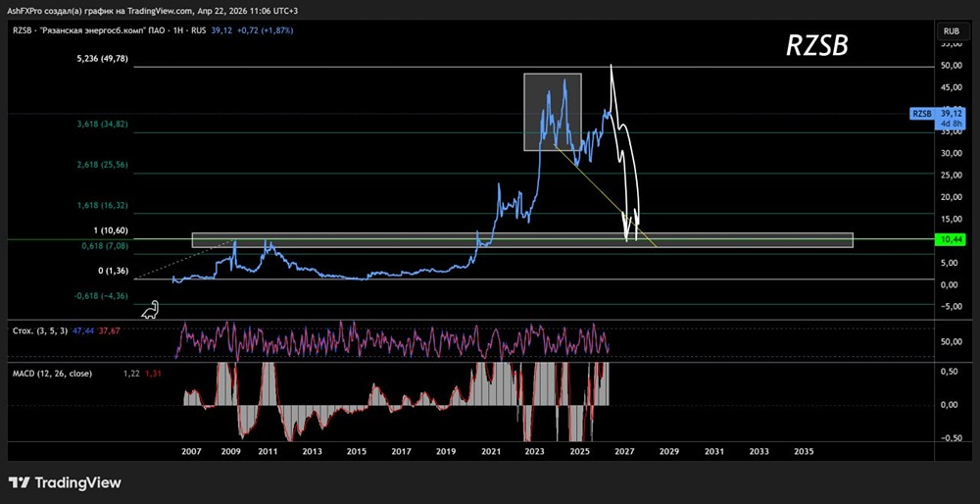The height and width of the screenshot is (504, 980).
Task: Click the MACD (12, 26, close) indicator legend
Action: coord(53,374)
